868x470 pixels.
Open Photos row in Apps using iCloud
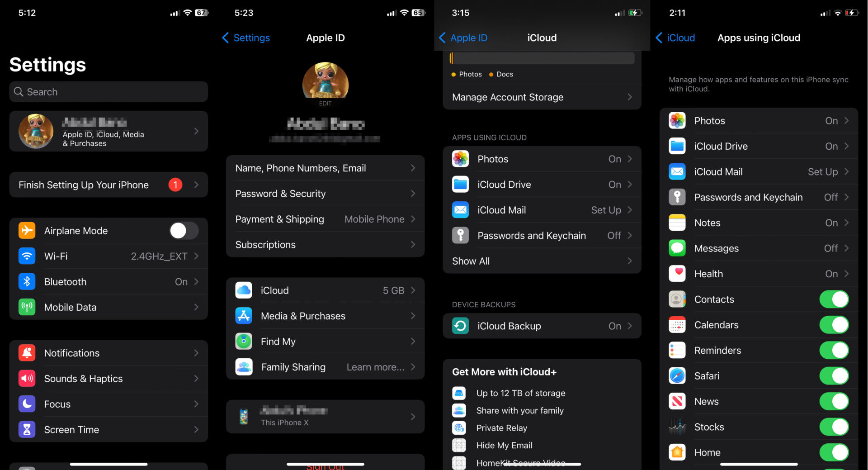coord(759,120)
